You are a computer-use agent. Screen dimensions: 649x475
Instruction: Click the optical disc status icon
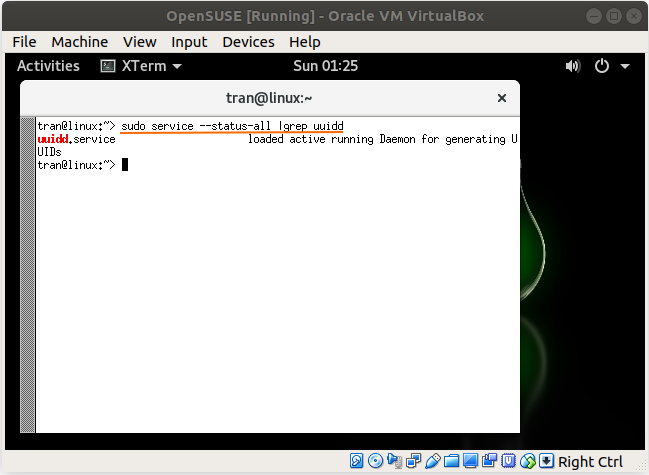tap(375, 461)
